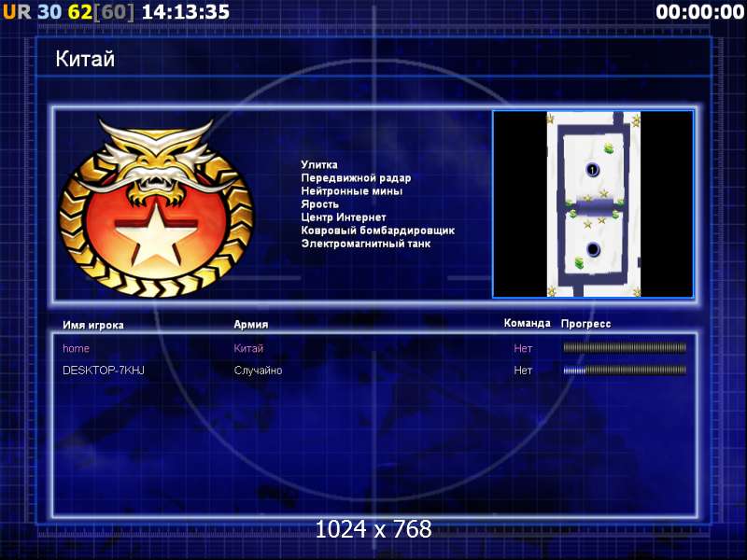
Task: Click the 00:00:00 timer overlay
Action: pyautogui.click(x=699, y=12)
